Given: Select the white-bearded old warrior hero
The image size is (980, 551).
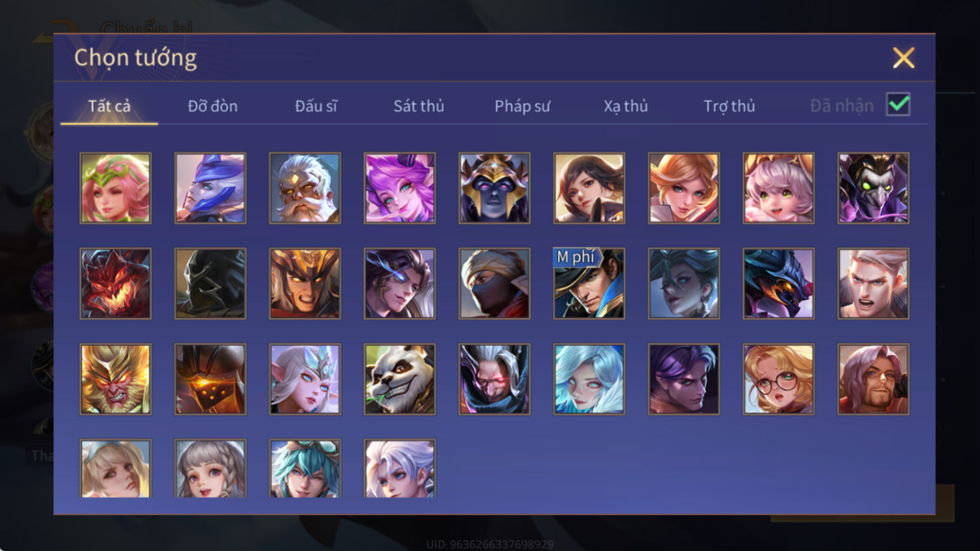Looking at the screenshot, I should [305, 188].
